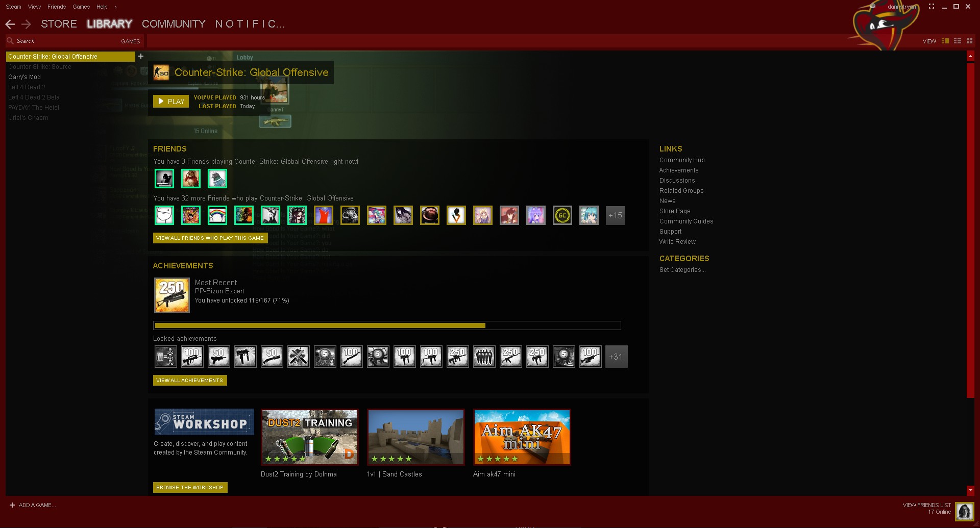Click the vertical scrollbar thumb

970,230
